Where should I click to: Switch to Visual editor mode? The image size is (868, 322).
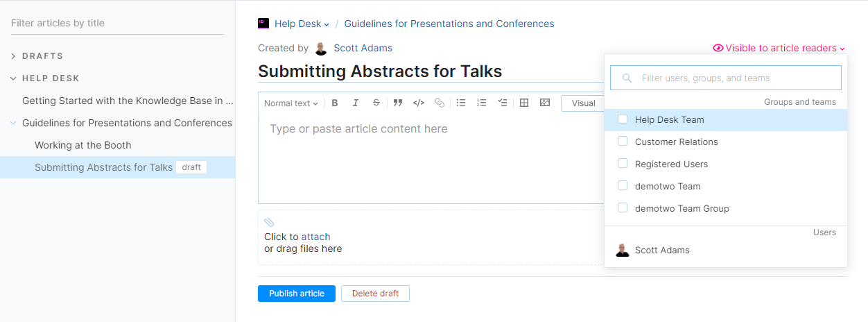click(x=583, y=103)
